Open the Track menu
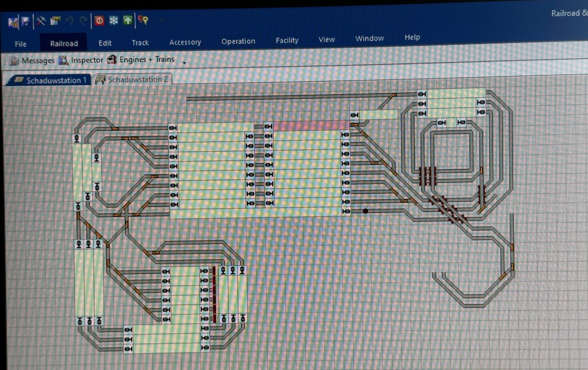 point(140,42)
